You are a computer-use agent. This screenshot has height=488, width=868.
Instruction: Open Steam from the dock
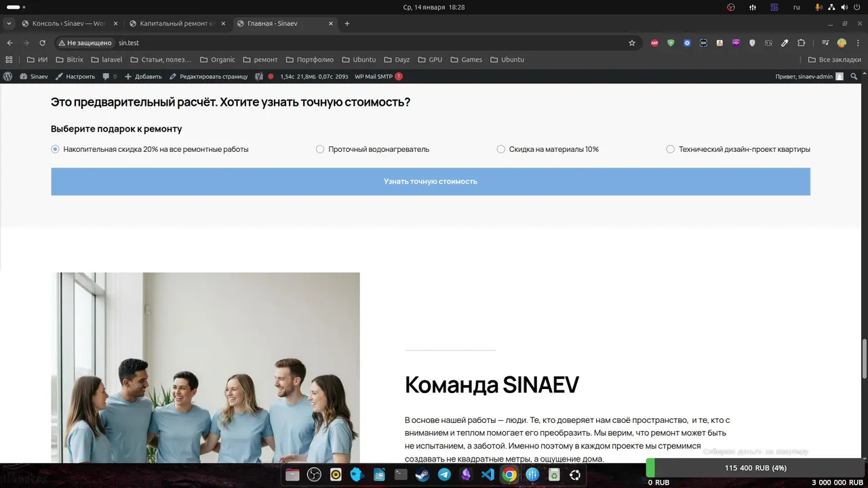tap(422, 475)
